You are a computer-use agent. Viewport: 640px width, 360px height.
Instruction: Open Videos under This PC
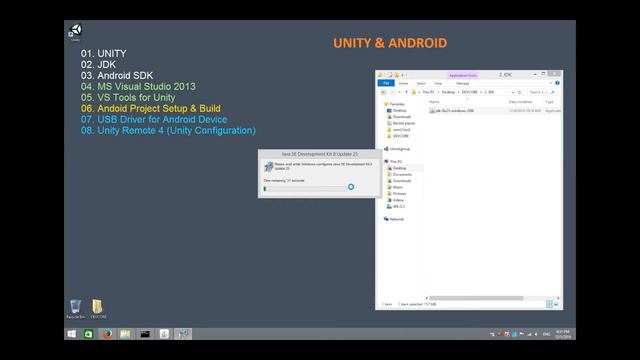396,200
